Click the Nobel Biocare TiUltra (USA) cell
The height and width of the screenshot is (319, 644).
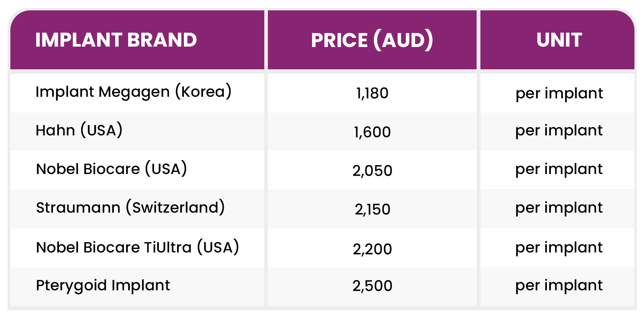tap(137, 247)
